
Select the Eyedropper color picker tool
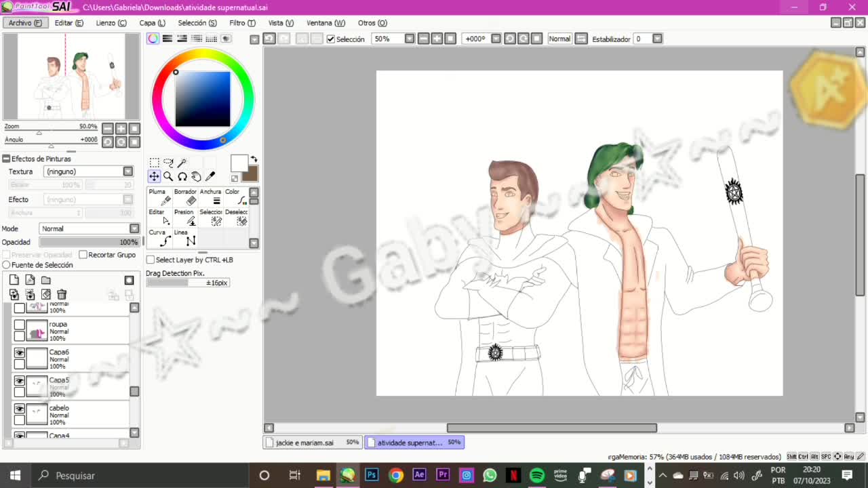click(x=210, y=176)
